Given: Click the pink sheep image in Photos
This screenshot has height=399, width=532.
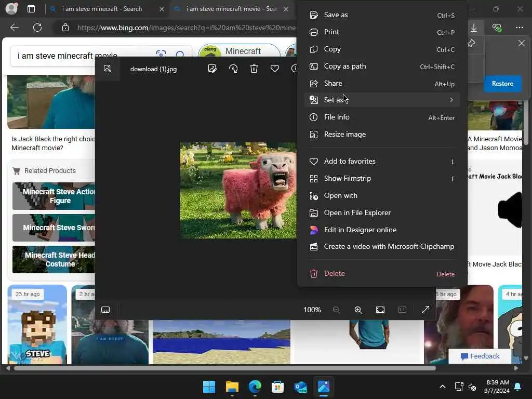Looking at the screenshot, I should 238,190.
